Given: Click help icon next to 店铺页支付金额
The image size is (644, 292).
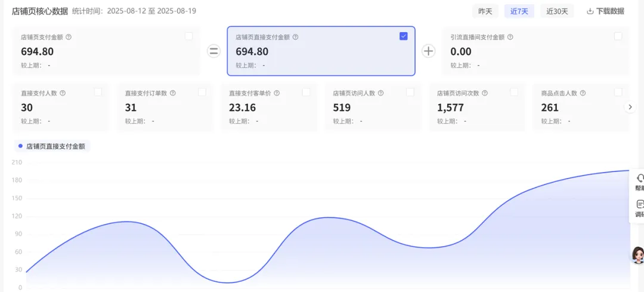Looking at the screenshot, I should 69,37.
